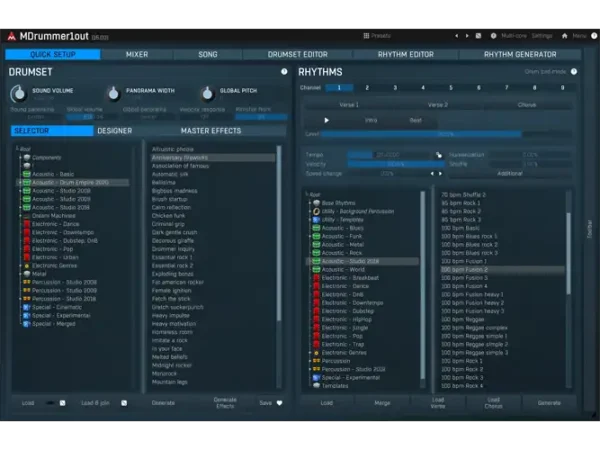Viewport: 600px width, 450px height.
Task: Select the Acoustic - Basic drum icon
Action: coord(27,174)
